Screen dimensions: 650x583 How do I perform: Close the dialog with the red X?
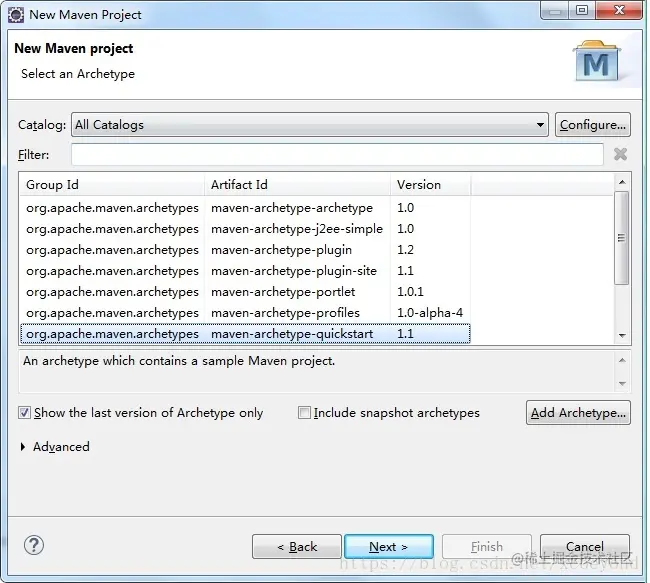[619, 10]
